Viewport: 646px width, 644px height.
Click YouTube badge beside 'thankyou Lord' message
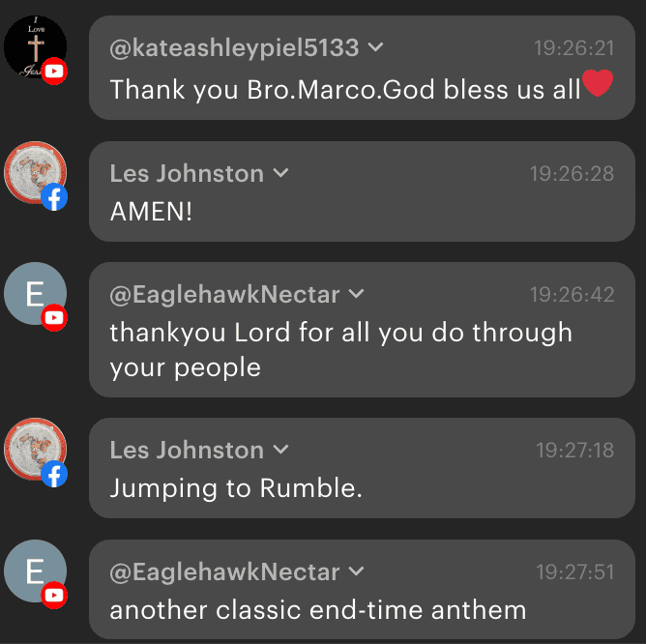coord(55,316)
